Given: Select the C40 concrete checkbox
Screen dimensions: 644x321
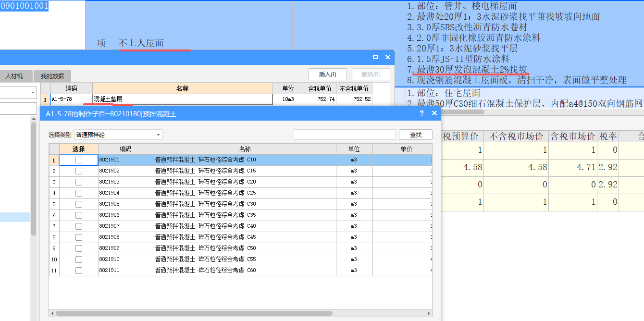Looking at the screenshot, I should pyautogui.click(x=79, y=226).
